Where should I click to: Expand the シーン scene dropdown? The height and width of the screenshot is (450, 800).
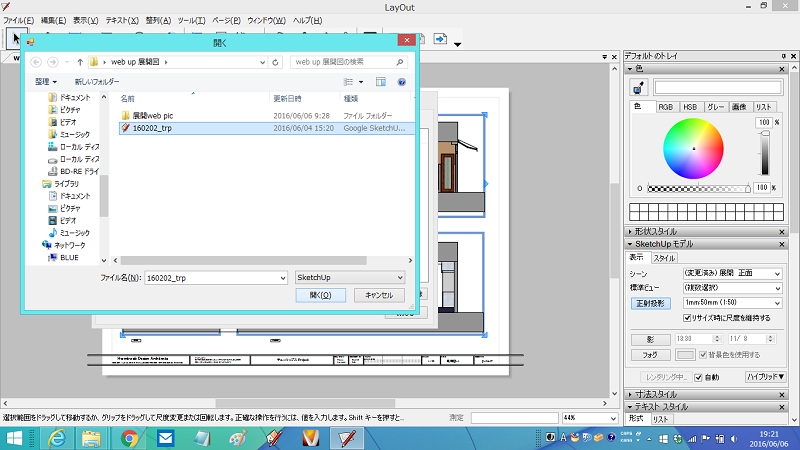[x=730, y=272]
